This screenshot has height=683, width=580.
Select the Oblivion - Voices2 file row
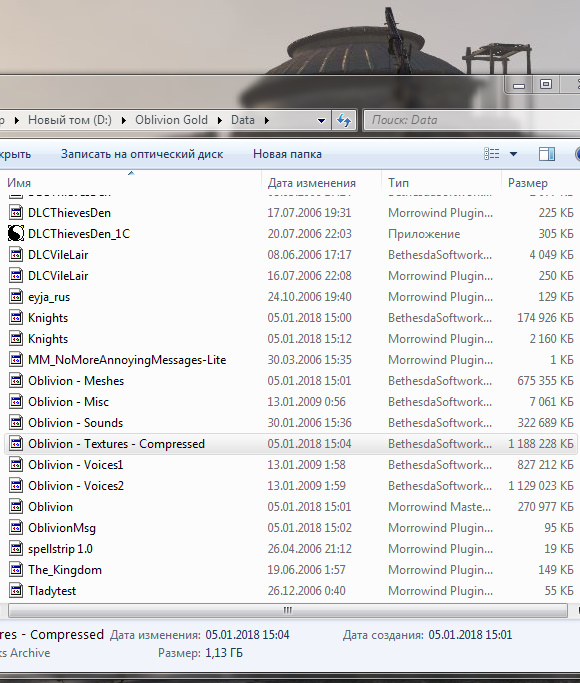point(291,486)
